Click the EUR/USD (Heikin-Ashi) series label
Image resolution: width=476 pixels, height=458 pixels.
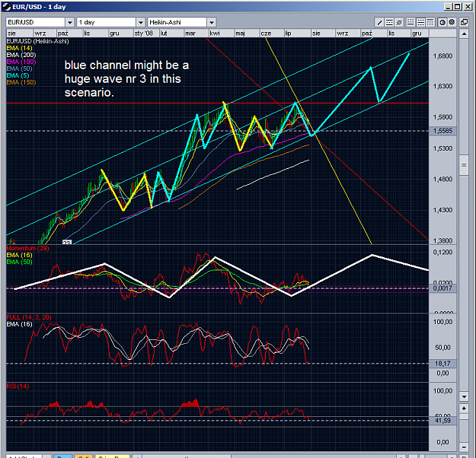pyautogui.click(x=37, y=41)
